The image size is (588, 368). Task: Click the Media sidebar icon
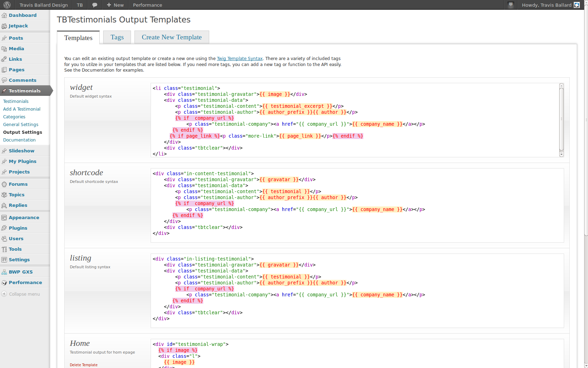coord(4,49)
